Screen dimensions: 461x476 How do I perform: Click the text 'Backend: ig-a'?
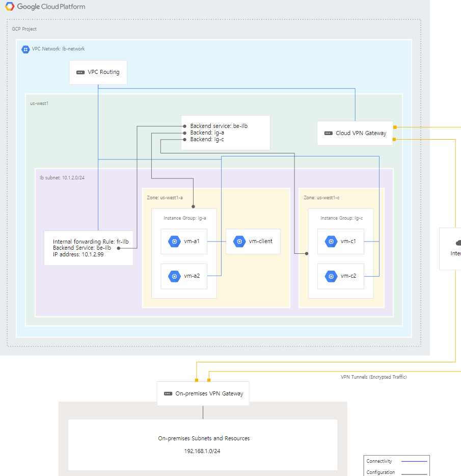[207, 133]
